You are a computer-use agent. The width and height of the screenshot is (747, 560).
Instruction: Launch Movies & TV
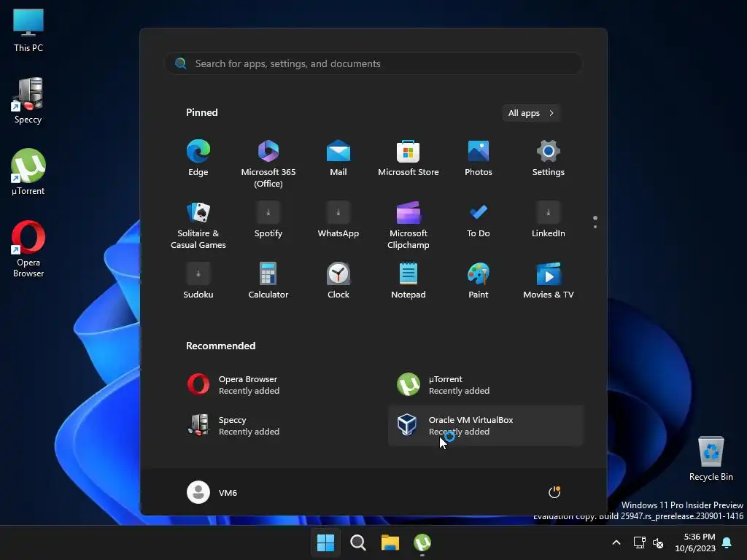tap(549, 282)
